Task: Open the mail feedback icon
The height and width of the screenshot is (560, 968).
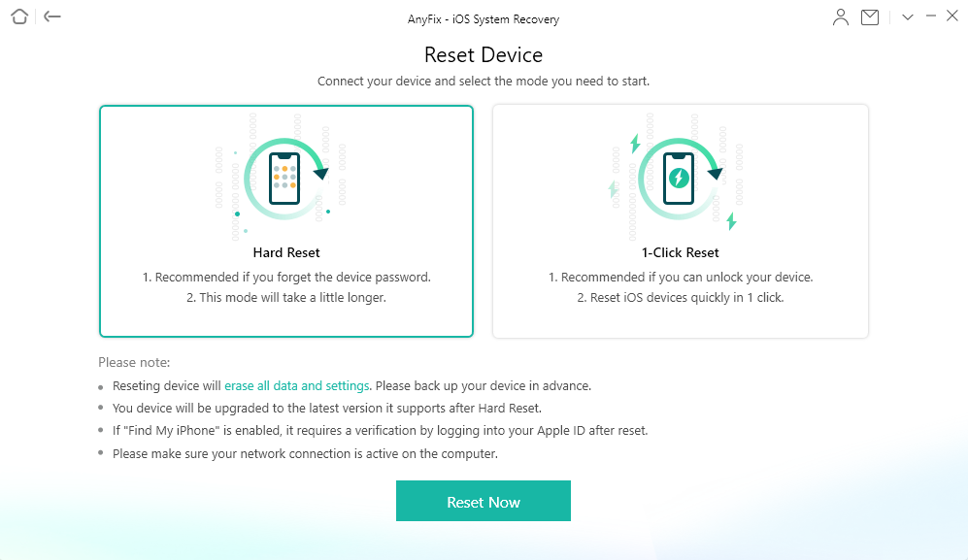Action: [870, 17]
